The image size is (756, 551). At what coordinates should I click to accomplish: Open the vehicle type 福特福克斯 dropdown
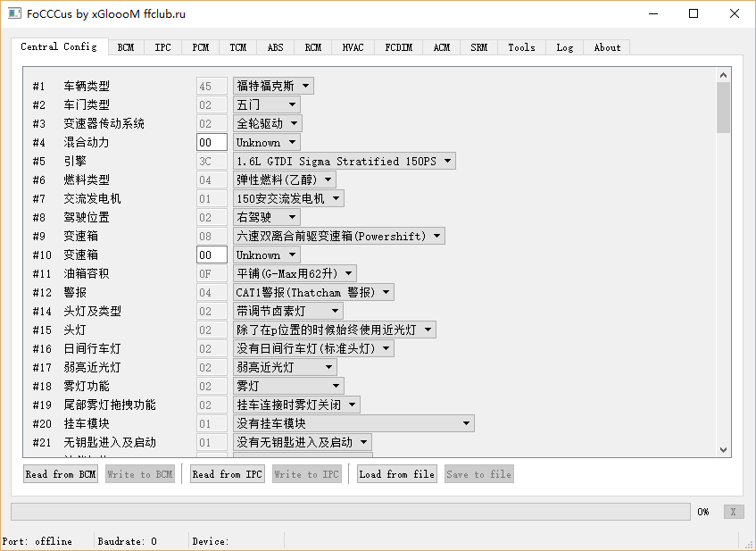[273, 86]
